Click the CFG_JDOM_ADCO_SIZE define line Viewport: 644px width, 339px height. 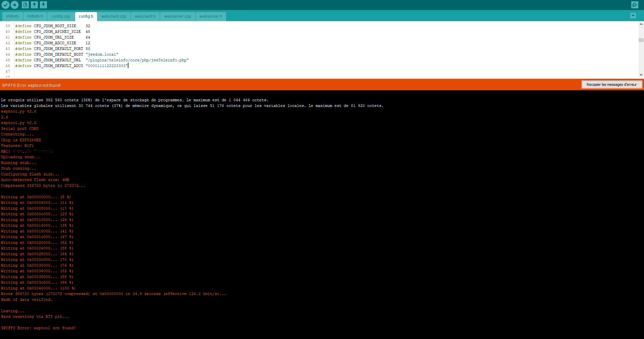(x=53, y=43)
